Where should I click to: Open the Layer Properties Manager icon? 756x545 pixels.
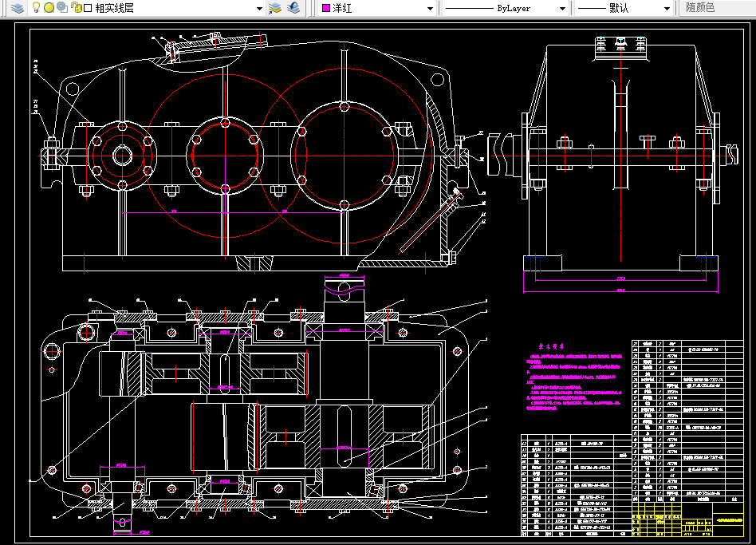click(x=18, y=8)
